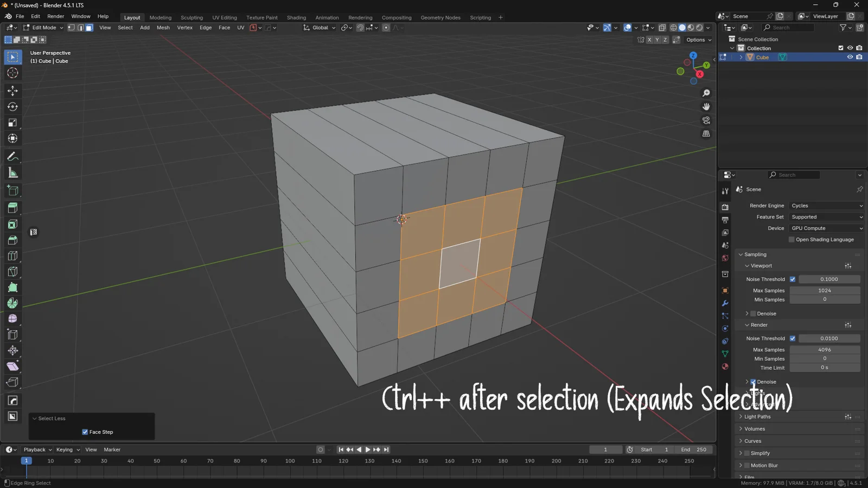Open the Global transform orientation dropdown

tap(320, 28)
